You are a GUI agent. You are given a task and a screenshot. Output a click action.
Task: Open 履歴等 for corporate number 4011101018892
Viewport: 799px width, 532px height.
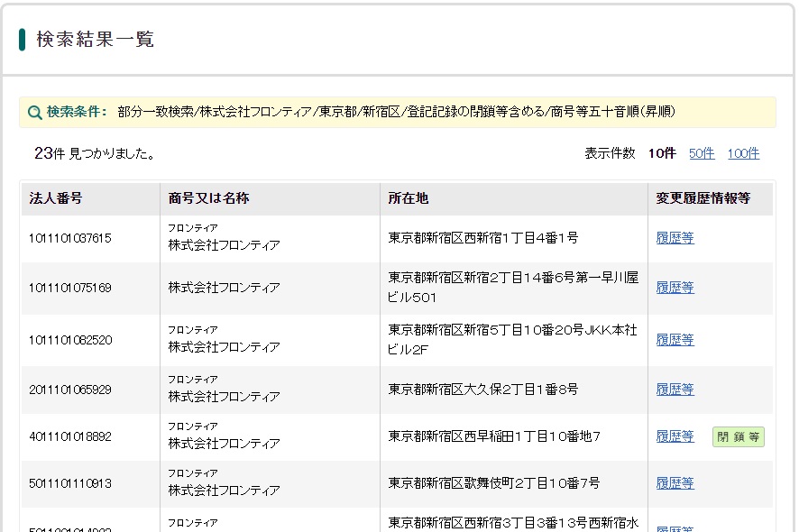pyautogui.click(x=675, y=436)
